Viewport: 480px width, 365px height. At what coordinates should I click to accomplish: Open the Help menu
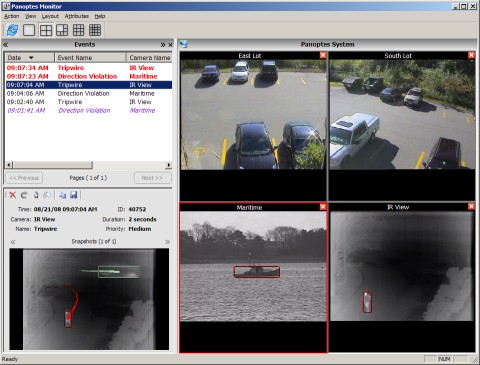click(100, 16)
